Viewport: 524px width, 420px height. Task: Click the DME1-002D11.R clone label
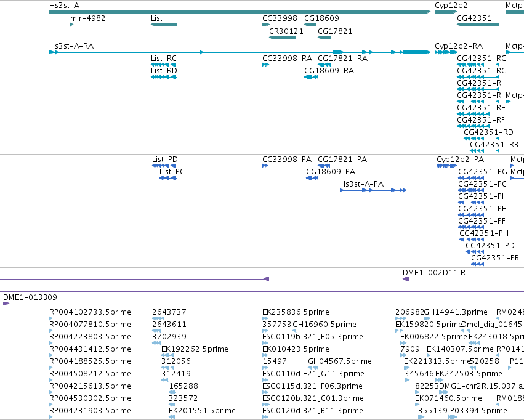tap(434, 273)
